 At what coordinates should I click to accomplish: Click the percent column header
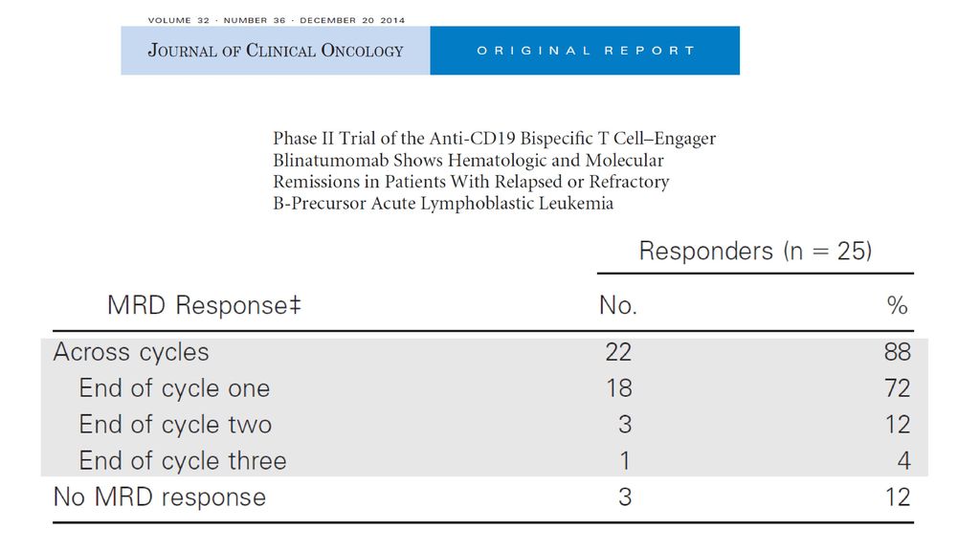(897, 305)
